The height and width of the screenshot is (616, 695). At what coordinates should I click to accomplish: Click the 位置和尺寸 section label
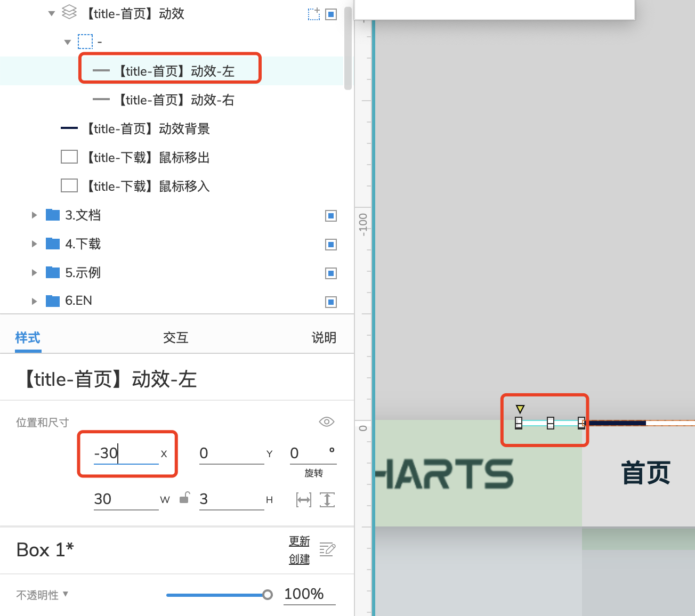tap(43, 423)
